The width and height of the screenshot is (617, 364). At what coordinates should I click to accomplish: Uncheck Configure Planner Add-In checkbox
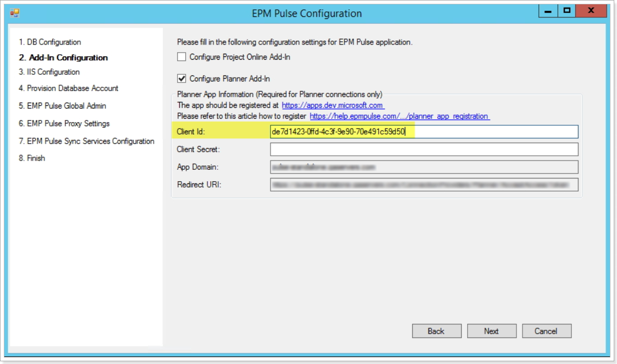coord(181,79)
